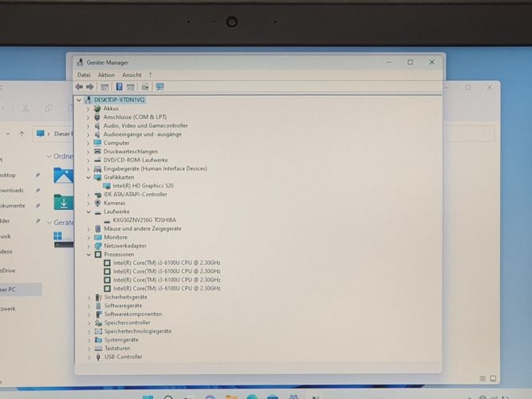Collapse the Grafikkarten category
Image resolution: width=532 pixels, height=399 pixels.
click(x=89, y=177)
